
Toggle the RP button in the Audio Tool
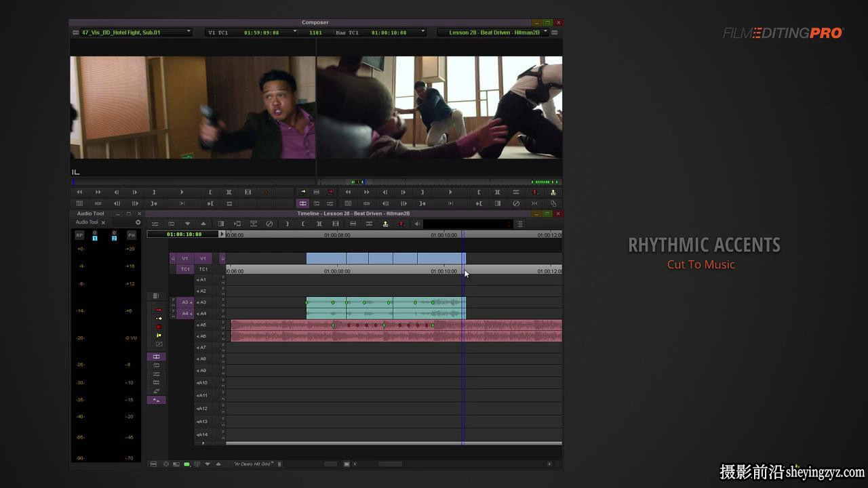[79, 235]
